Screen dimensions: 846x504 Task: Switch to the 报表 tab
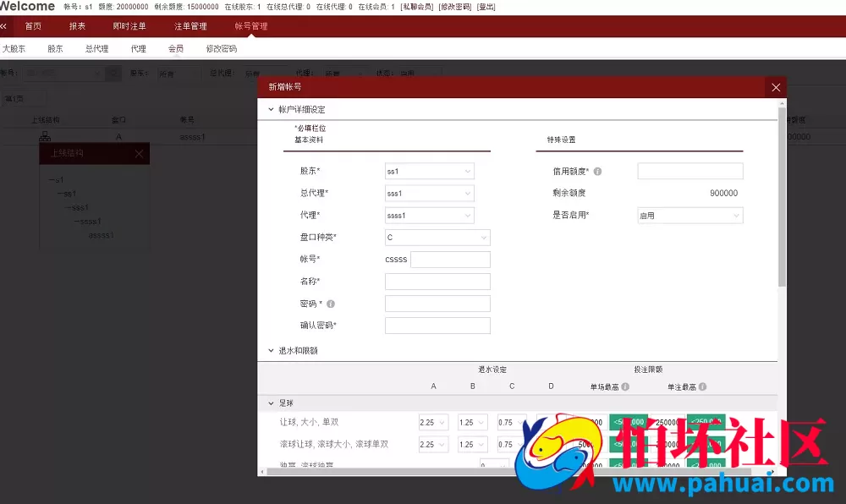click(77, 26)
